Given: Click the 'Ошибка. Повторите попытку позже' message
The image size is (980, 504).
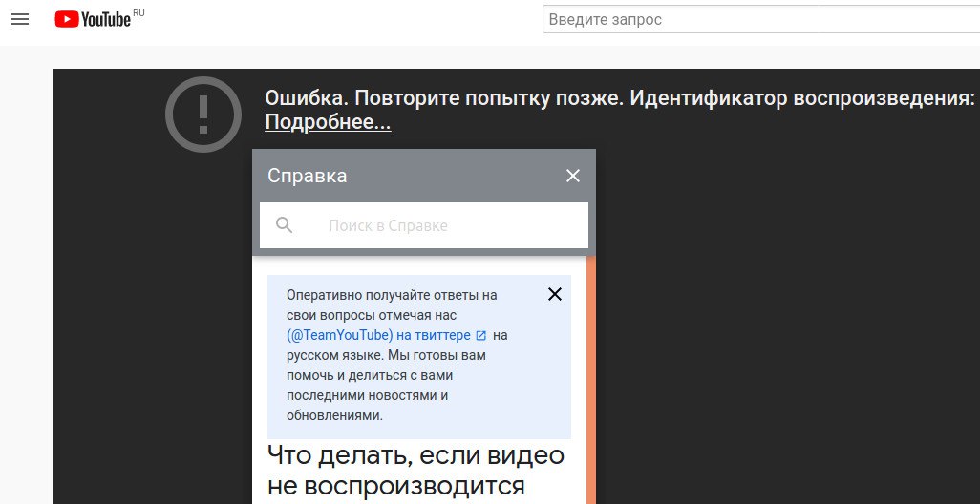Looking at the screenshot, I should click(x=443, y=98).
